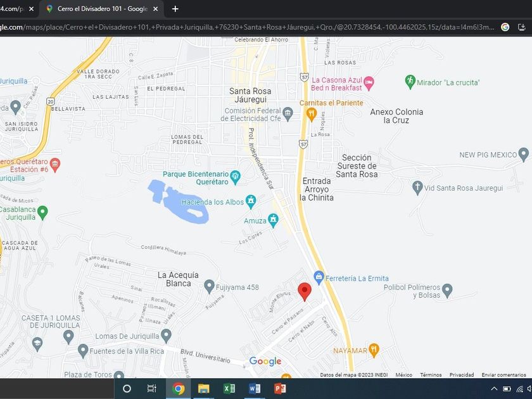Image resolution: width=532 pixels, height=399 pixels.
Task: Click the Google account icon in address bar
Action: [505, 27]
